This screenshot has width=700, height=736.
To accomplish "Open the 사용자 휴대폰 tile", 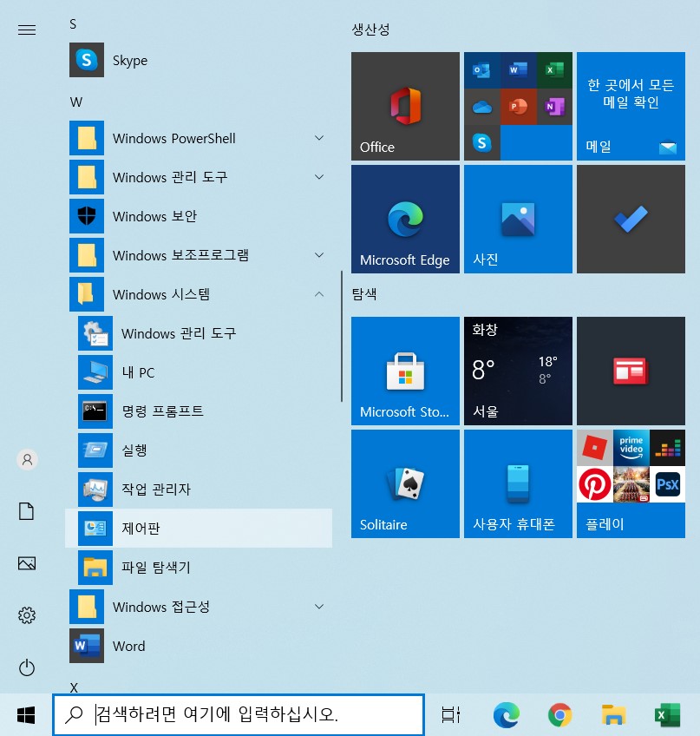I will [518, 484].
